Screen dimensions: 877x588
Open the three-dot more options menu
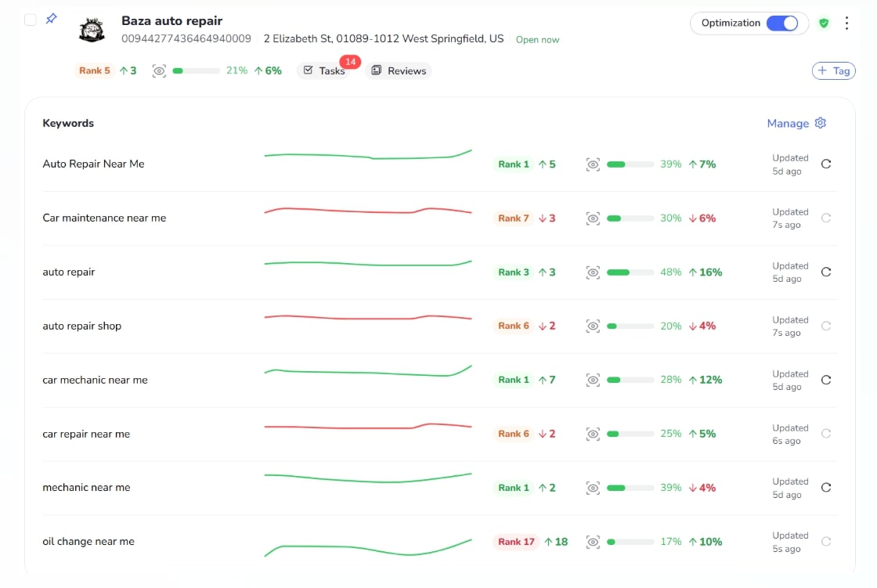pyautogui.click(x=846, y=23)
